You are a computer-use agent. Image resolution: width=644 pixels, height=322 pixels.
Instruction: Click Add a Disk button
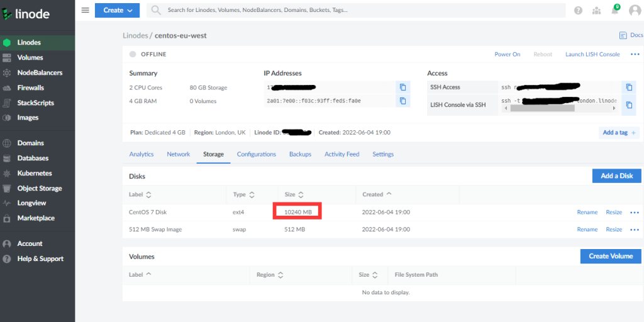tap(616, 176)
